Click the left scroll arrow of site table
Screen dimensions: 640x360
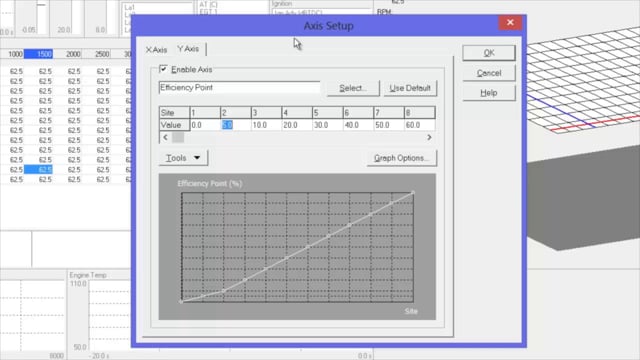tap(165, 138)
